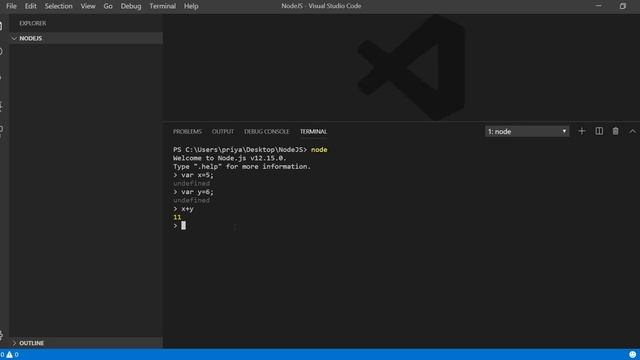
Task: Kill terminal using trash icon
Action: click(x=616, y=131)
